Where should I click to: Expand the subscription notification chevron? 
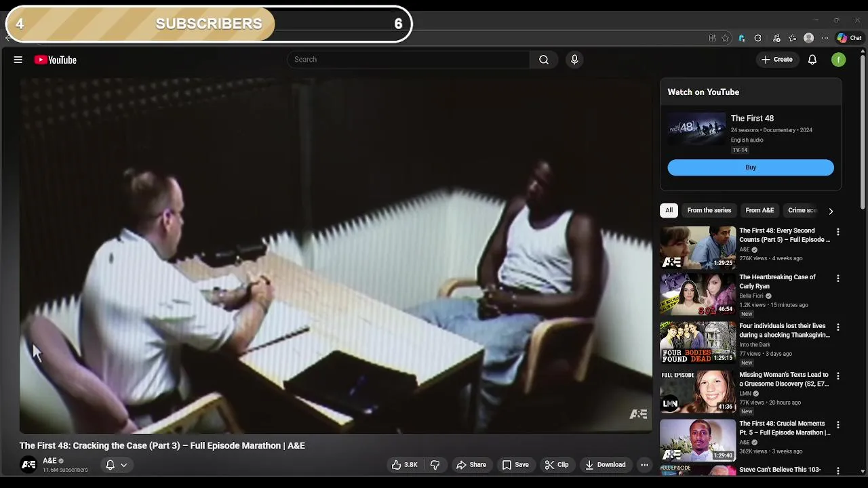(124, 465)
